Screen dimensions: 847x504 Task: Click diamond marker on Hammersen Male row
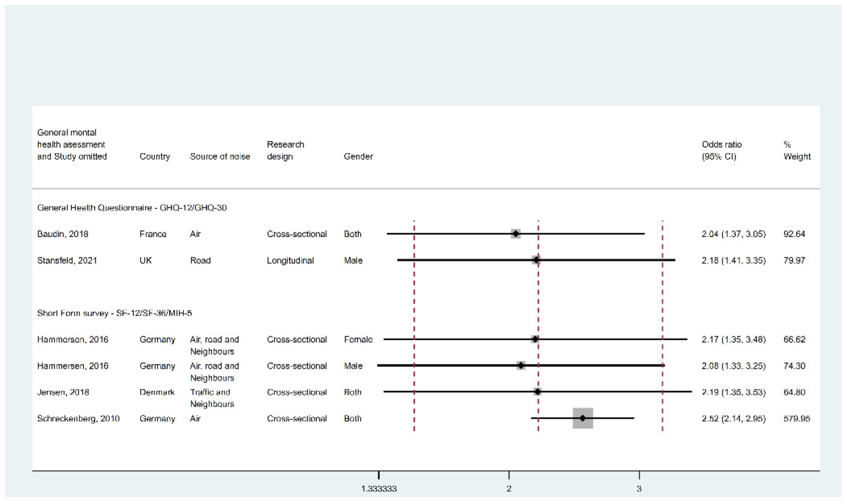pos(521,366)
